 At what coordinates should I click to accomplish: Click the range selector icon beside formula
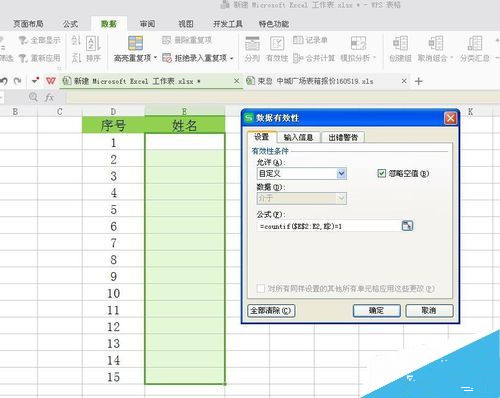coord(407,226)
